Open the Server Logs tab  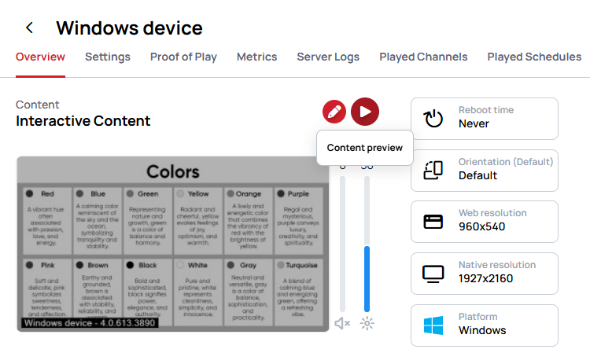[x=328, y=57]
